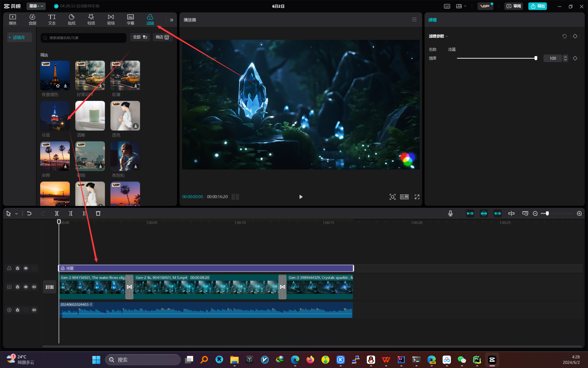Download the 余晖 filter
Screen dimensions: 588x368
tap(65, 166)
